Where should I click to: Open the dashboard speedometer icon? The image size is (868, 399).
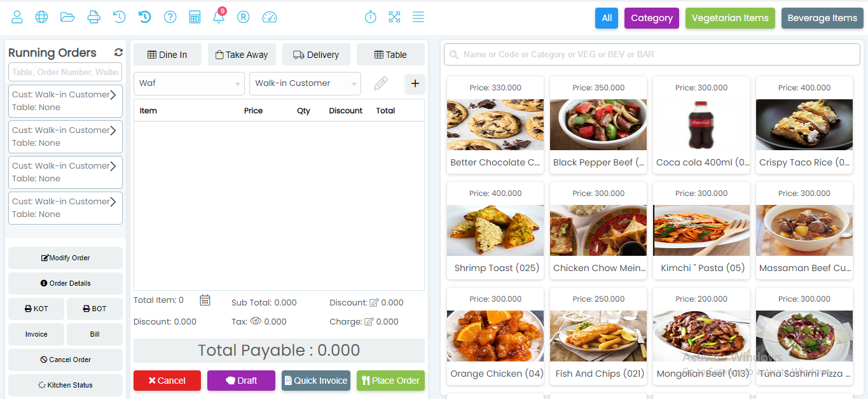tap(270, 17)
